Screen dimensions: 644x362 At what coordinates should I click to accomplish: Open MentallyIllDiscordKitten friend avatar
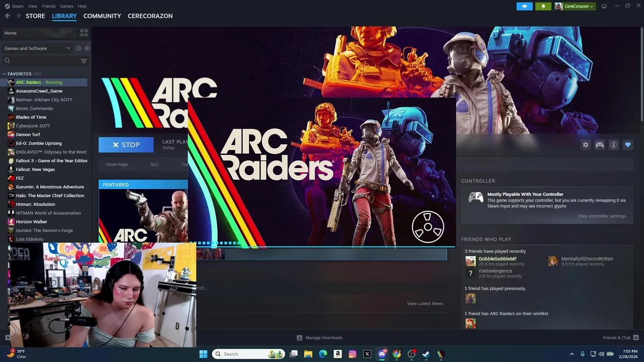click(x=553, y=261)
